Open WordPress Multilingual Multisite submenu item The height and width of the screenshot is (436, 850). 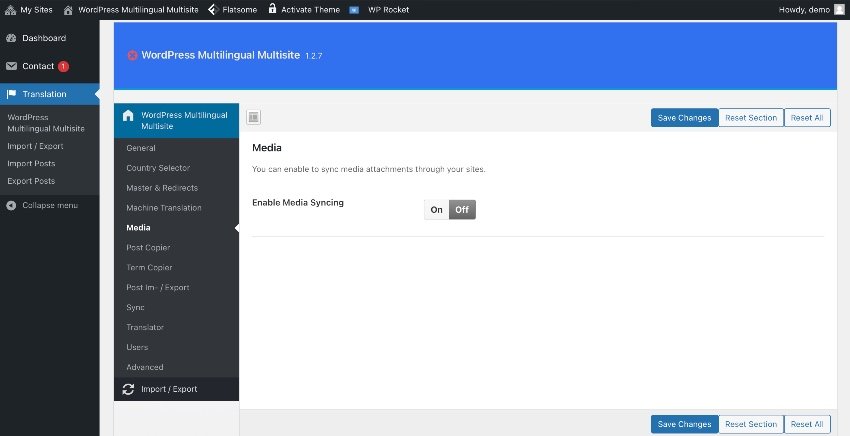pyautogui.click(x=46, y=123)
